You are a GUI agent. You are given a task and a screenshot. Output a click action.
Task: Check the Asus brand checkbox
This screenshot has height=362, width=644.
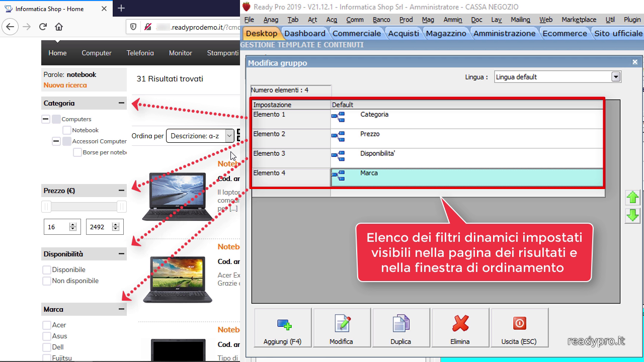47,336
